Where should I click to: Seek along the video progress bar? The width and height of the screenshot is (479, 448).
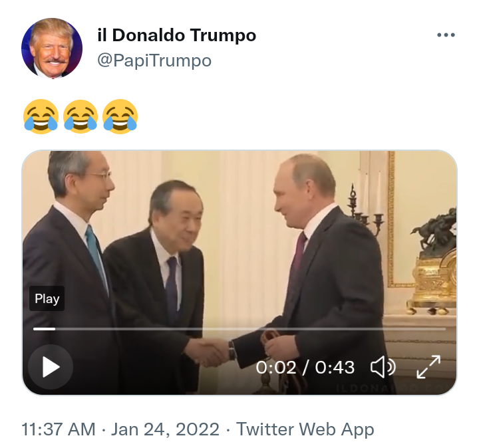point(239,329)
